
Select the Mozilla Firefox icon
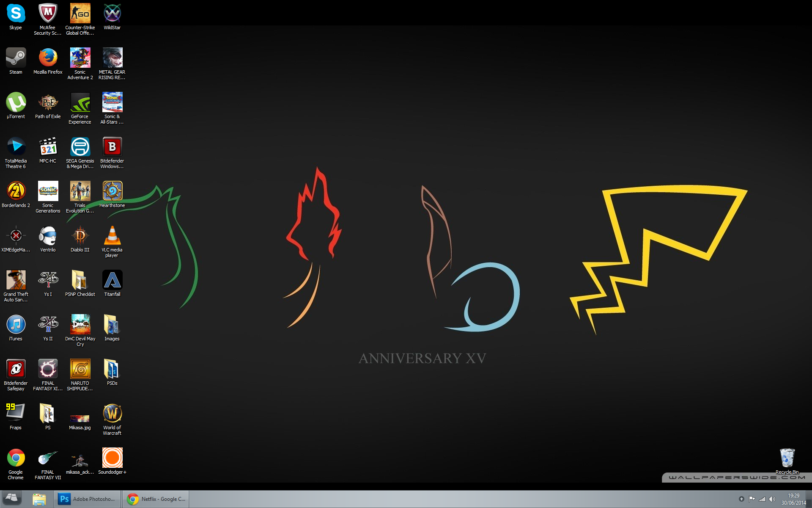click(48, 58)
